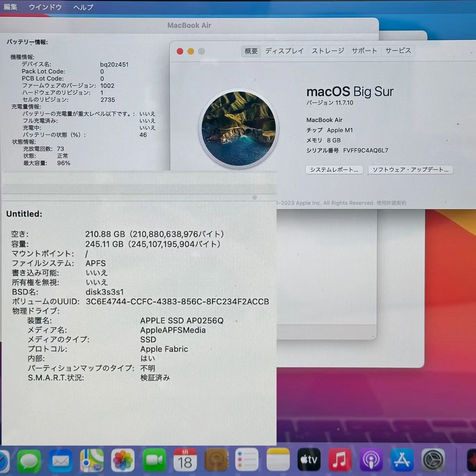Open the サポート tab
This screenshot has width=476, height=476.
pyautogui.click(x=364, y=51)
